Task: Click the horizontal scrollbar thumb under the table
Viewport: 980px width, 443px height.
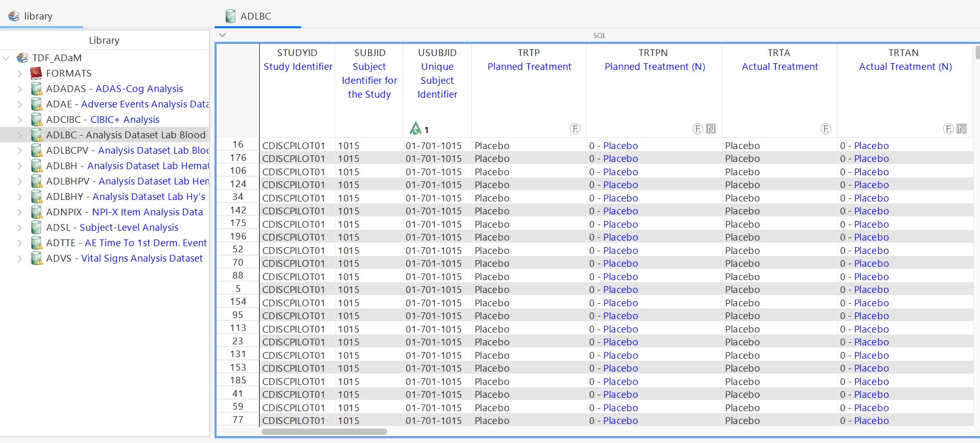Action: tap(324, 432)
